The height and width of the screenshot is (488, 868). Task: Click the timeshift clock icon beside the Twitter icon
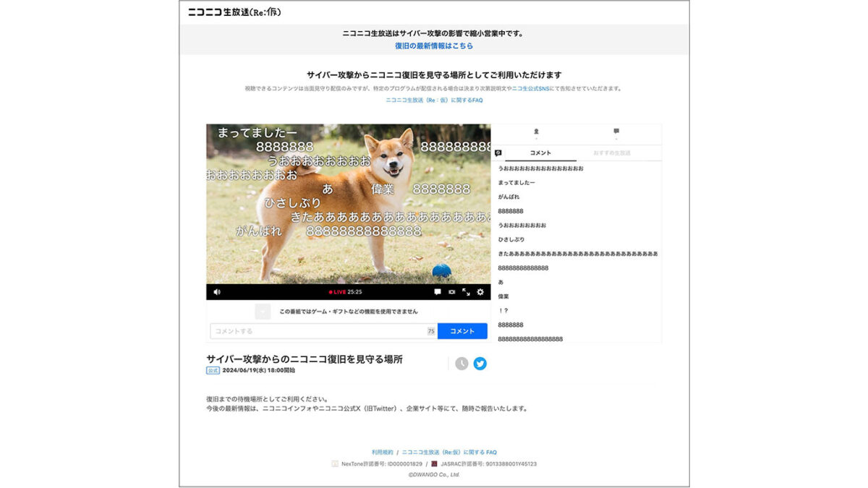[x=462, y=364]
